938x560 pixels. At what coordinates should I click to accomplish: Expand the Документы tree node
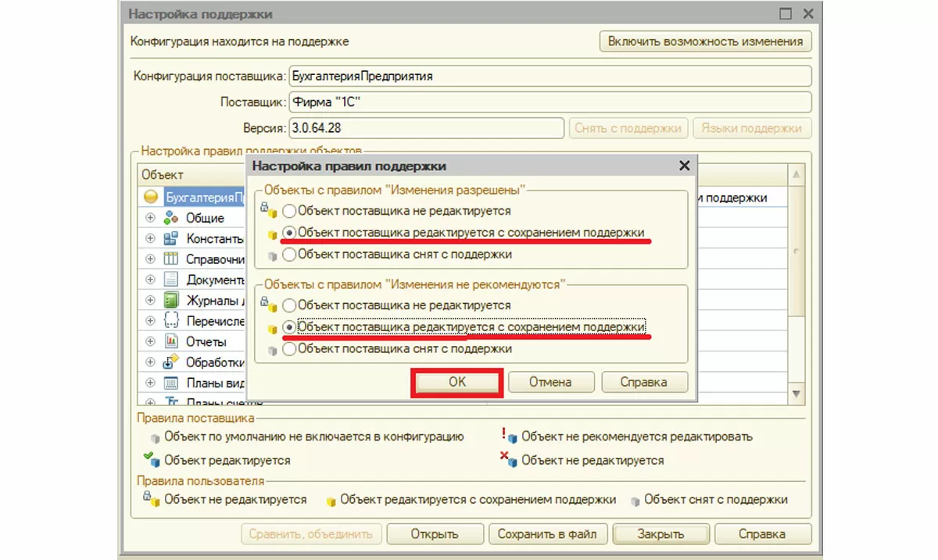coord(151,280)
